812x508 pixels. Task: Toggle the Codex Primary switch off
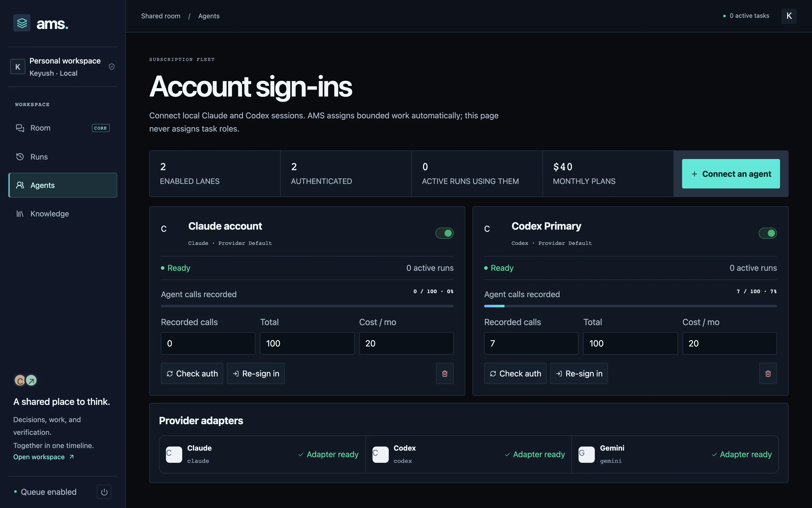tap(768, 233)
